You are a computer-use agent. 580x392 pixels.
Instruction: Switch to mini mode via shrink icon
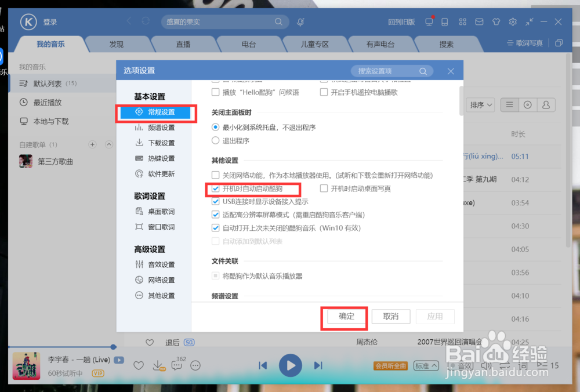[x=530, y=22]
